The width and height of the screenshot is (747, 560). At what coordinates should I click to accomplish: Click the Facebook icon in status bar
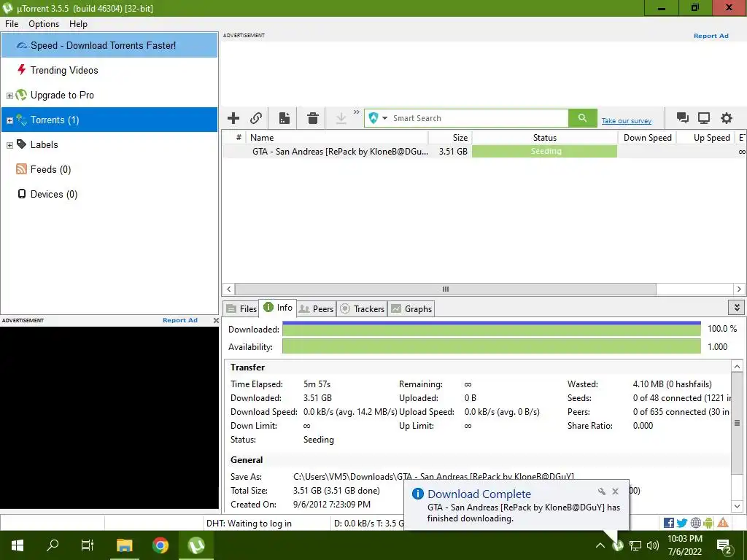668,523
